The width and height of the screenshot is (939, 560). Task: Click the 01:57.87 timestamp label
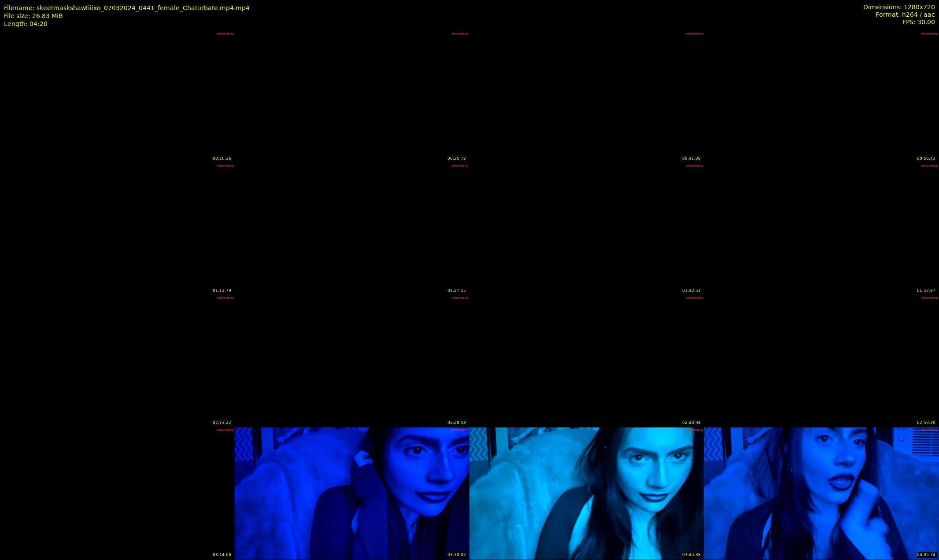point(926,291)
